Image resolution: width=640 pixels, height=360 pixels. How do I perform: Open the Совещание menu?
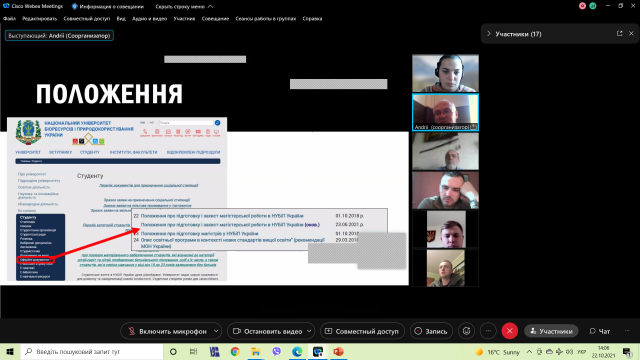coord(215,19)
